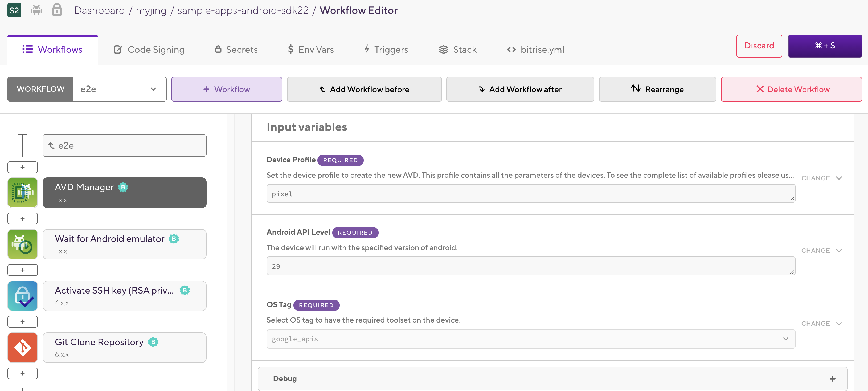The image size is (868, 391).
Task: Click the S2 app avatar icon
Action: coord(14,10)
